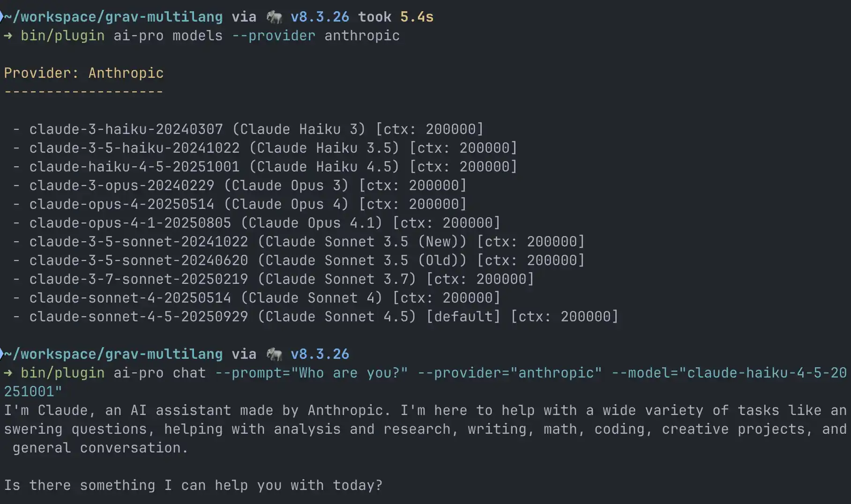Click the "Provider: Anthropic" heading
Image resolution: width=851 pixels, height=504 pixels.
click(84, 73)
